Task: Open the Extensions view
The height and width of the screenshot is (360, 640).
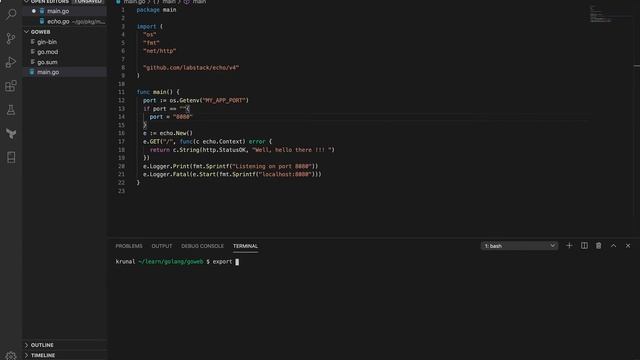Action: click(11, 86)
